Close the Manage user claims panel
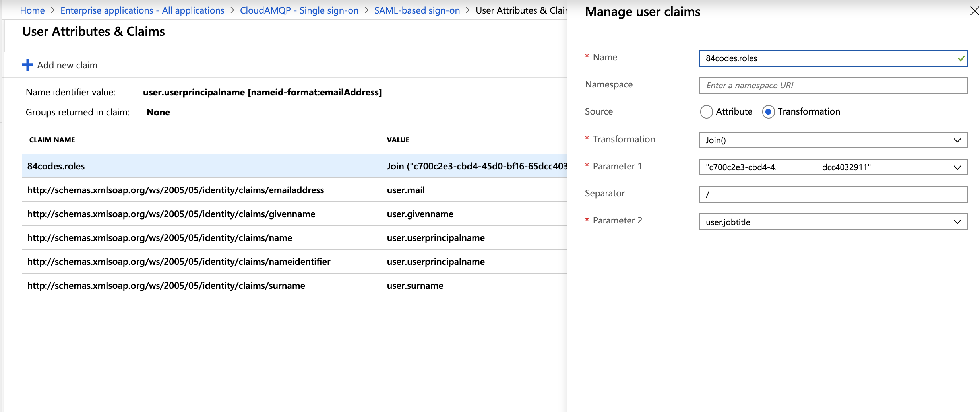980x412 pixels. (x=974, y=11)
